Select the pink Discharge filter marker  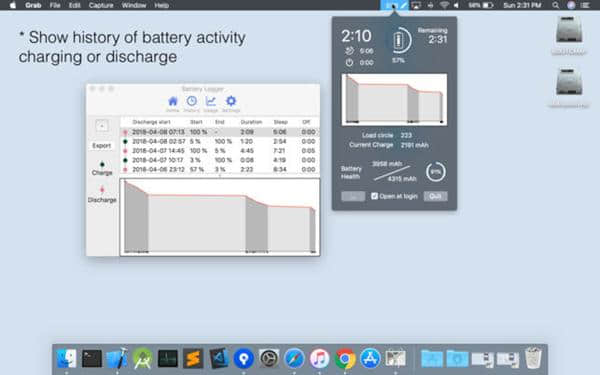pos(102,190)
